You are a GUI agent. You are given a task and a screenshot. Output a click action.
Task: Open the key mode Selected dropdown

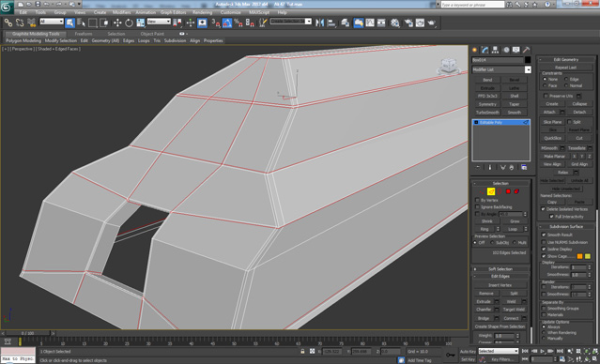click(x=499, y=351)
